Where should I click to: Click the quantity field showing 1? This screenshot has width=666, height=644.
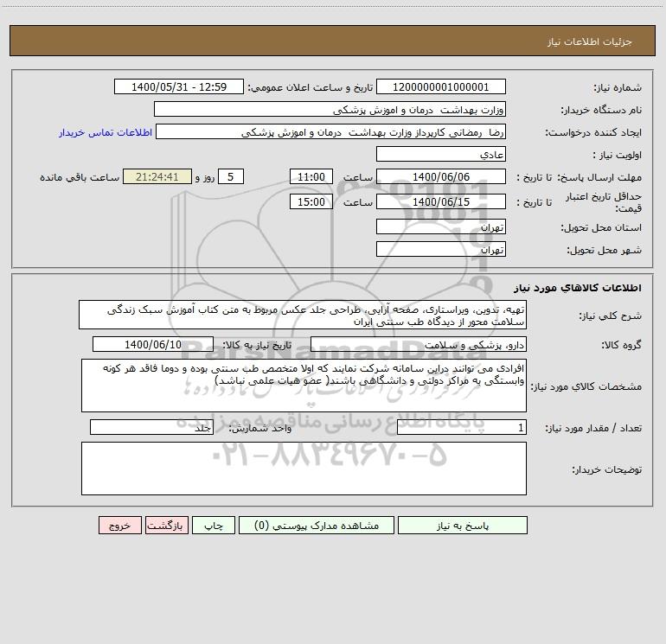[x=462, y=427]
